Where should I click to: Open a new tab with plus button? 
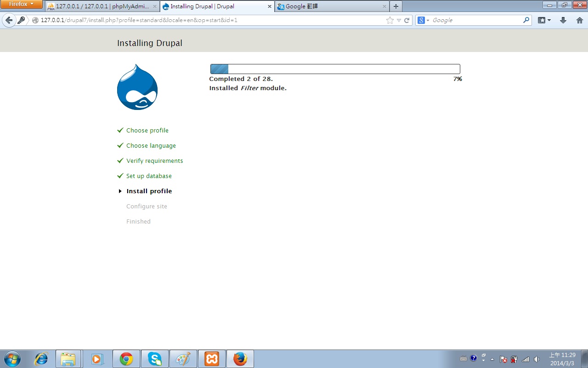(x=396, y=6)
